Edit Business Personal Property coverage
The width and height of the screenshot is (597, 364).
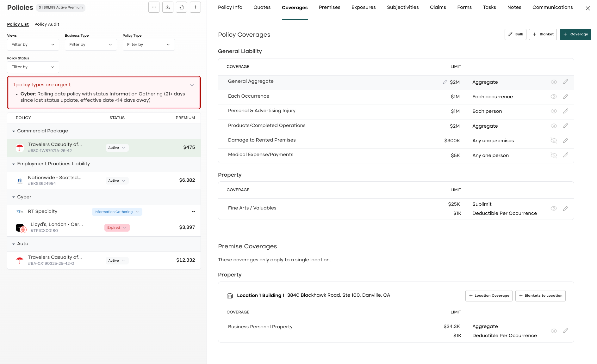point(566,331)
